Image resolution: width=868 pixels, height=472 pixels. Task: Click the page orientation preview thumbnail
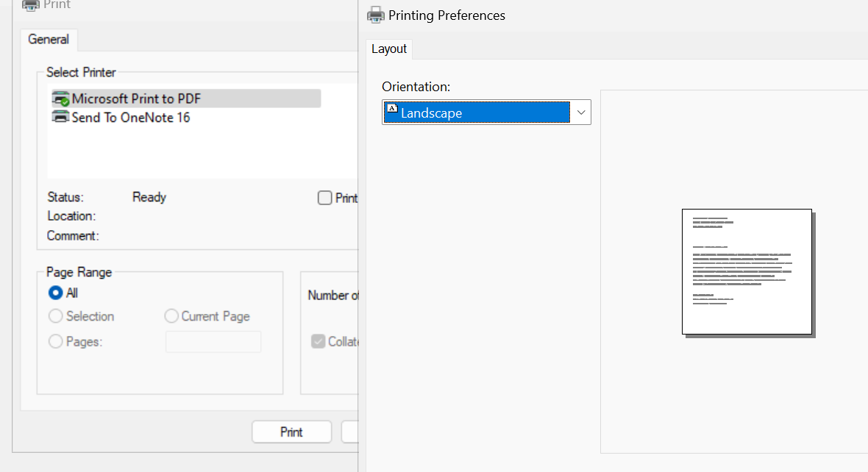click(746, 271)
